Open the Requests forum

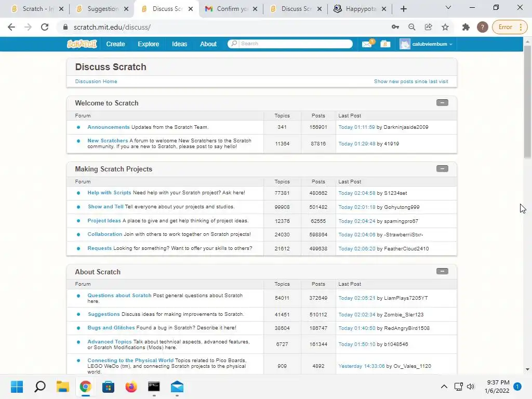pos(99,248)
